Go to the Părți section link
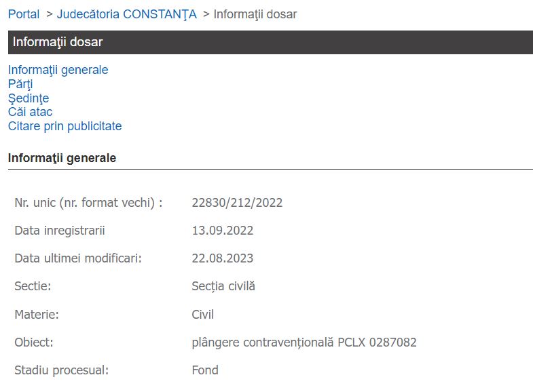The height and width of the screenshot is (392, 533). tap(20, 84)
